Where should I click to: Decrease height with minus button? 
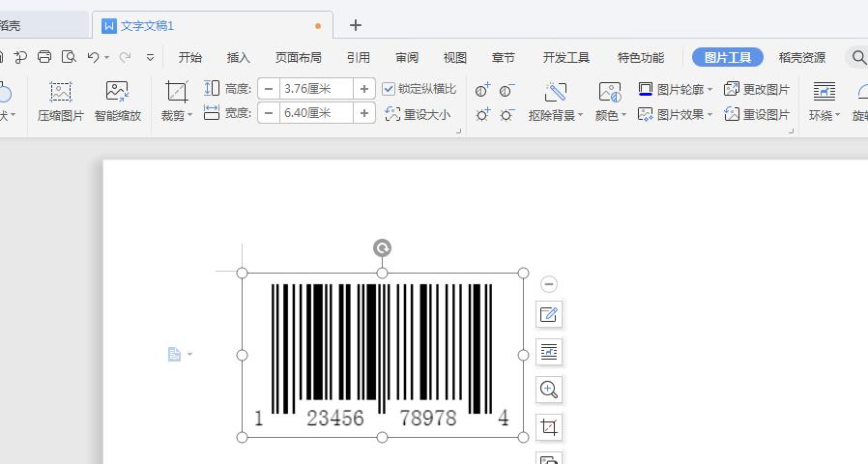point(269,89)
